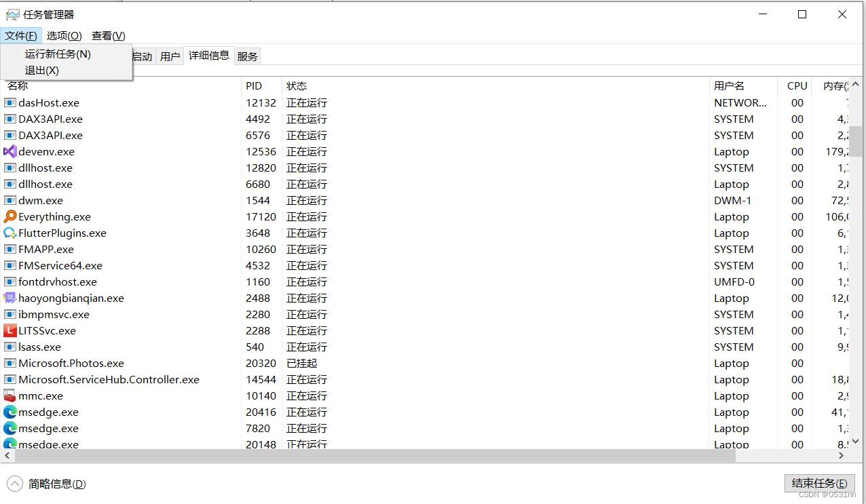Click the Microsoft.ServiceHub.Controller.exe icon
The image size is (866, 504).
tap(10, 380)
